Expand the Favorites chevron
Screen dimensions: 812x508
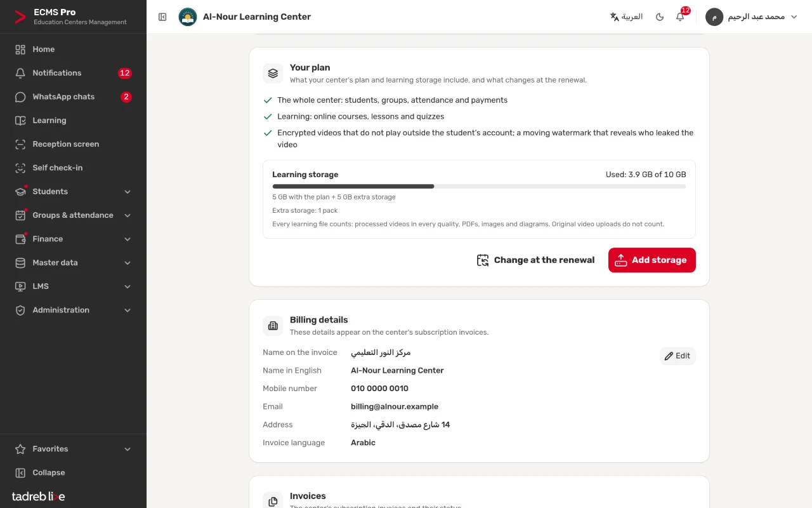click(x=128, y=449)
